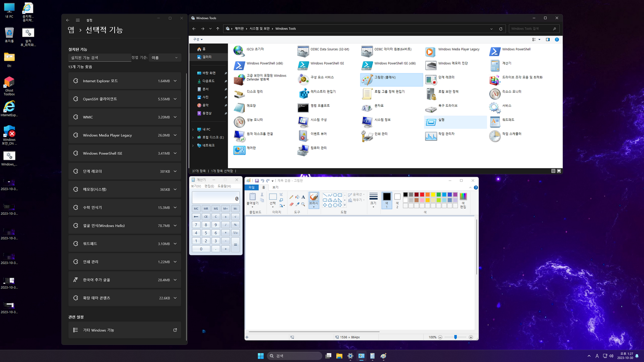This screenshot has height=362, width=644.
Task: Open the Windows Start button on taskbar
Action: 261,356
